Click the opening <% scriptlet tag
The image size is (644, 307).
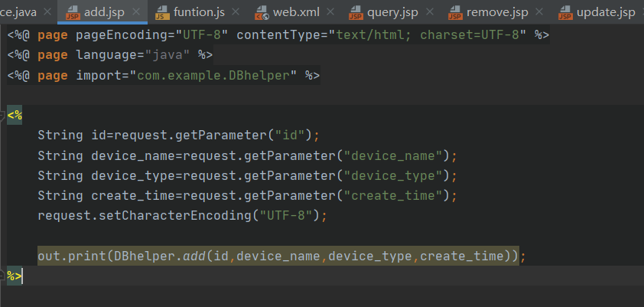tap(15, 116)
